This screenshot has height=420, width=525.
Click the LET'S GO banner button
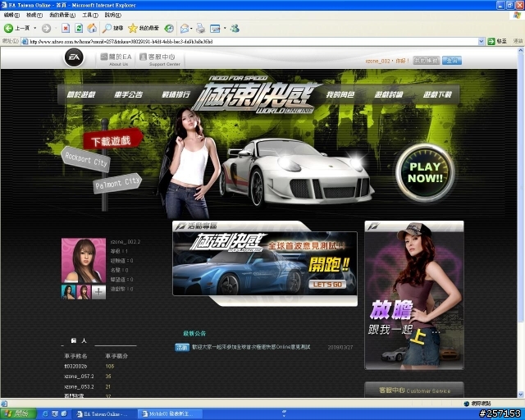pos(327,285)
